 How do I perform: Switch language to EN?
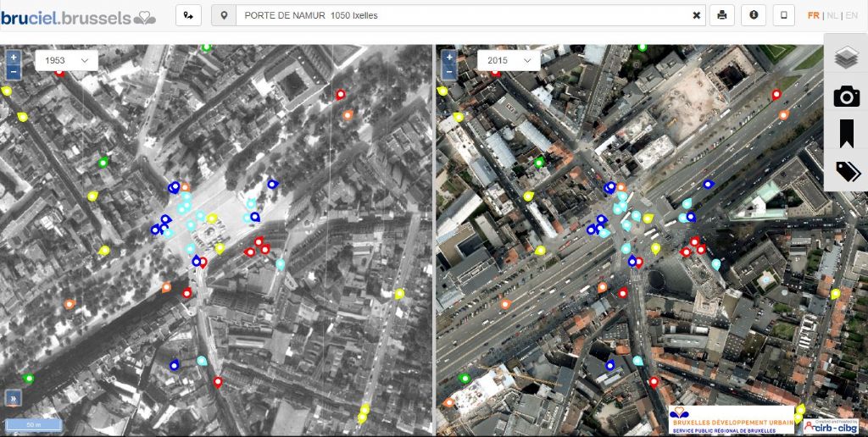pos(852,15)
